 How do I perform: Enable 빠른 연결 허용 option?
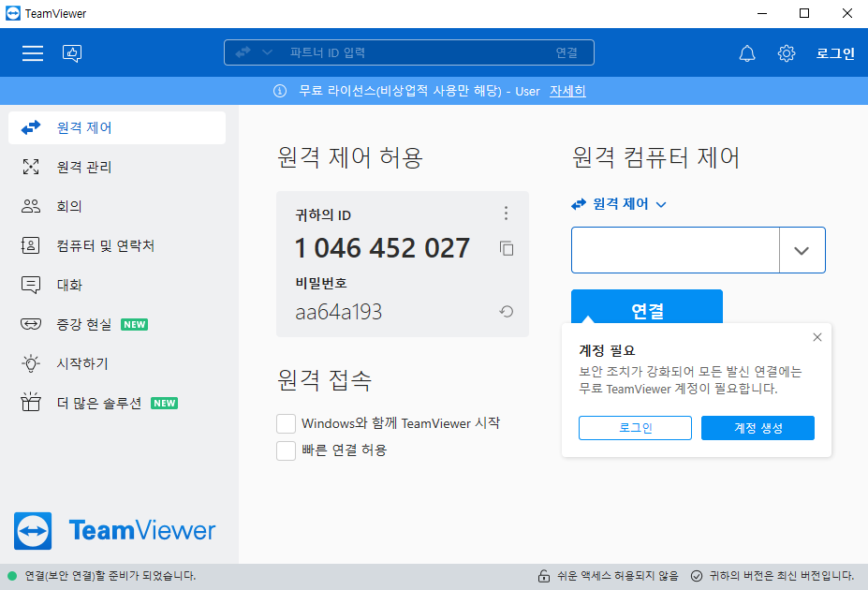[x=286, y=450]
